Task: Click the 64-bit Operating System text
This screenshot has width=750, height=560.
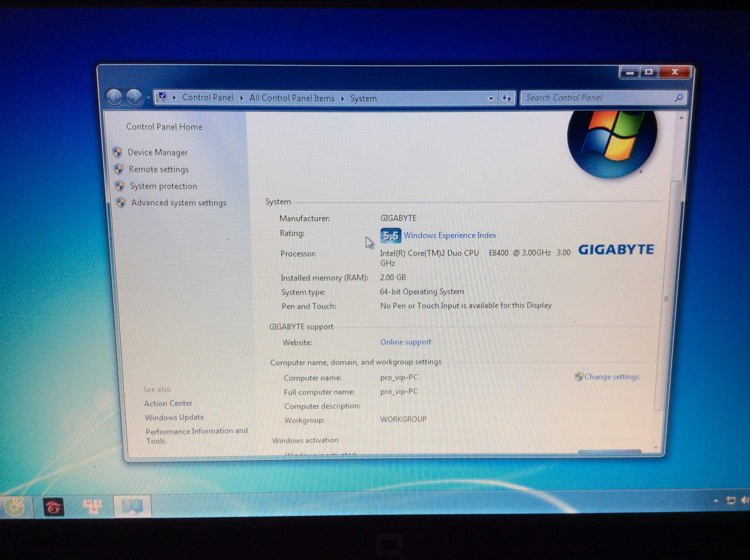Action: (422, 292)
